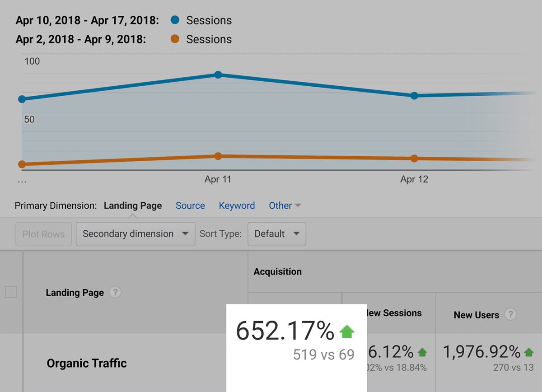Image resolution: width=542 pixels, height=392 pixels.
Task: Click green up arrow beside 1,976.92%
Action: coord(528,352)
